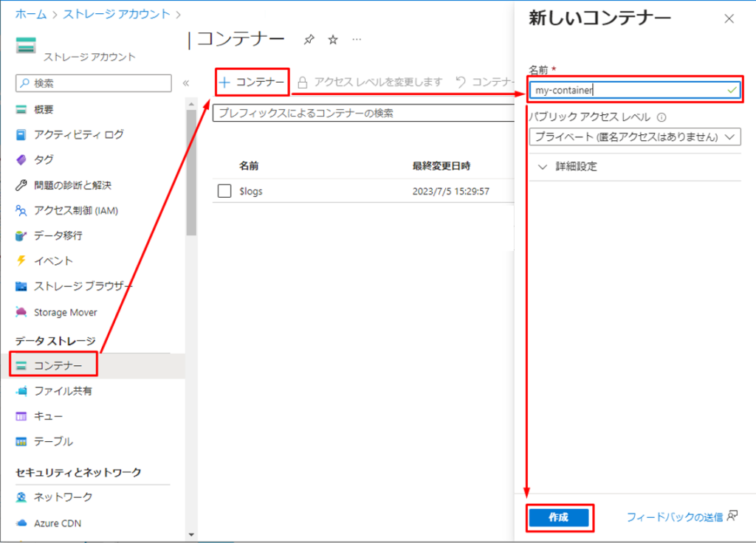Viewport: 756px width, 543px height.
Task: Click the ファイル共有 icon in sidebar
Action: pos(21,391)
